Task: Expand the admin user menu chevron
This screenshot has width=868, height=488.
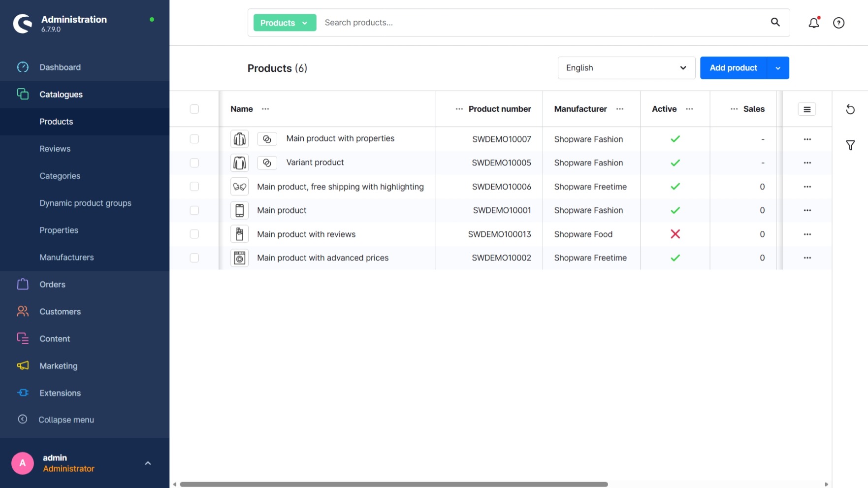Action: tap(148, 463)
